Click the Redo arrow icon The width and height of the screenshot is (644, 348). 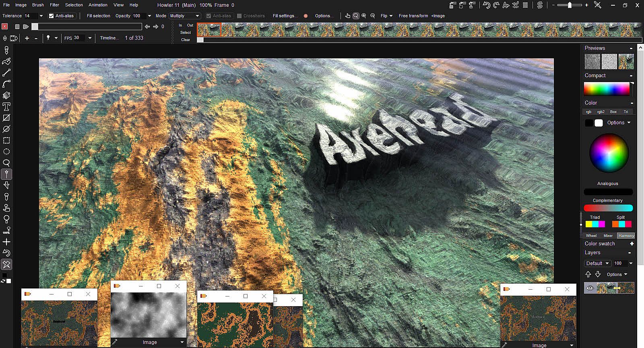[496, 5]
